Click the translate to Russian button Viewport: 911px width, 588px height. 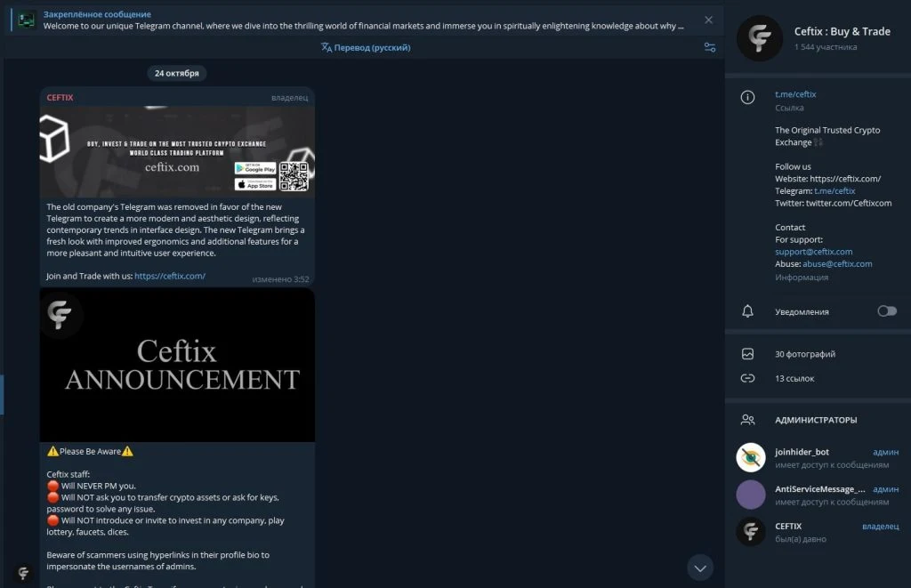[x=366, y=48]
